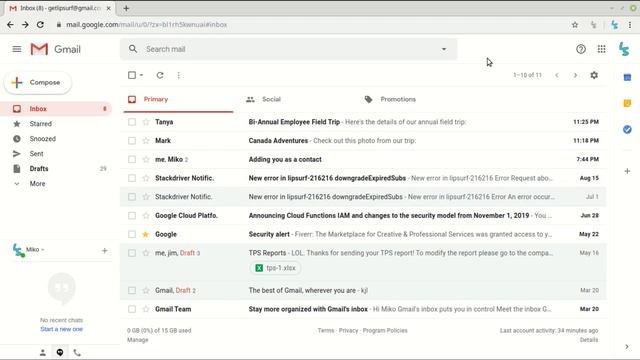Open the Keep notes side panel icon
Viewport: 640px width, 360px height.
[x=627, y=103]
